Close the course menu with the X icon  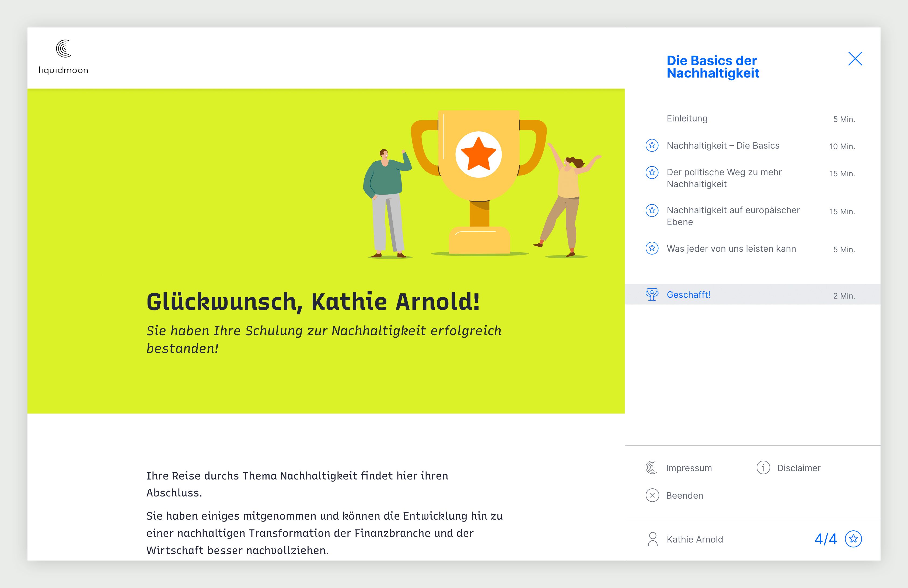[855, 59]
